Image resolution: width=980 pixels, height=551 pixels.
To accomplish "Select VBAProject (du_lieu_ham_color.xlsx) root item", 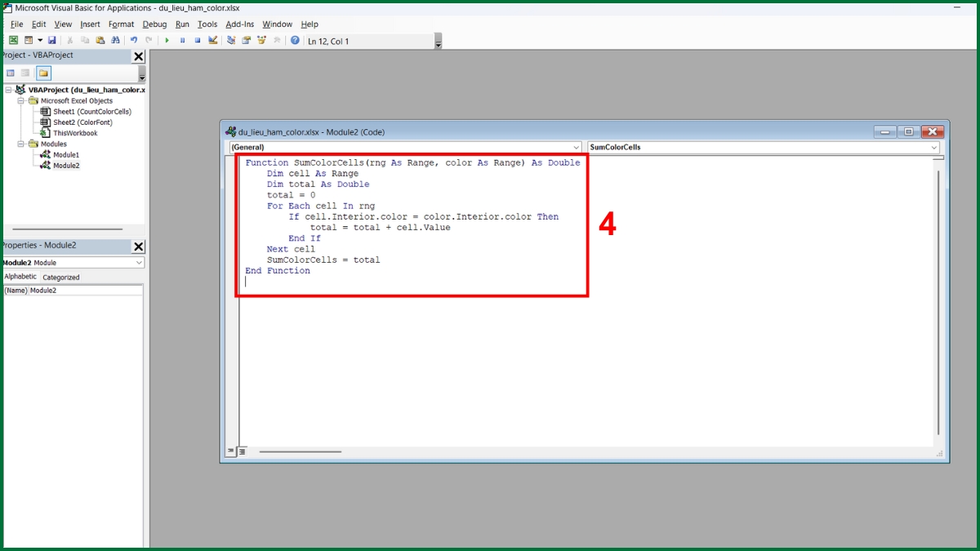I will click(80, 90).
